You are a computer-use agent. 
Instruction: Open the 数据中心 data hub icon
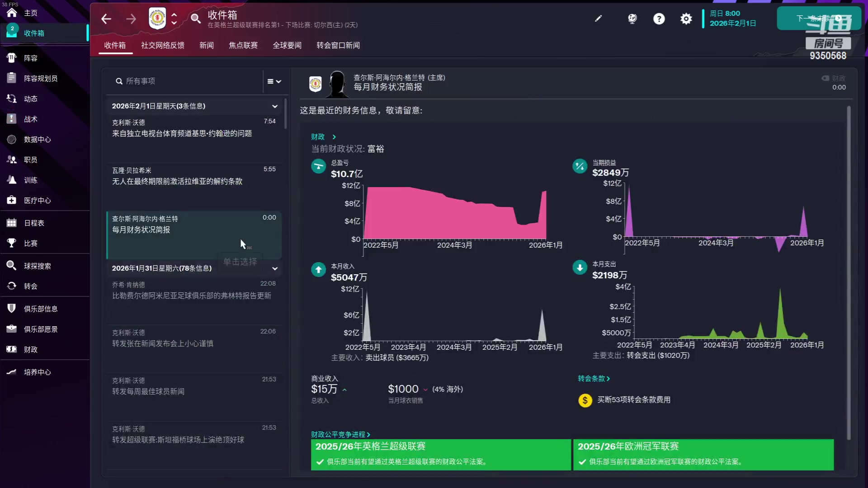[12, 139]
